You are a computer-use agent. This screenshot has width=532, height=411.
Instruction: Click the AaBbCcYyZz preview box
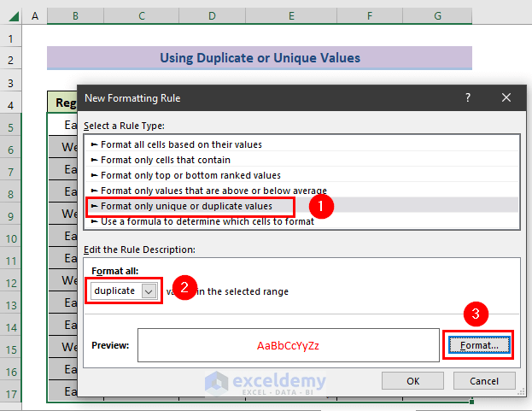pyautogui.click(x=289, y=345)
